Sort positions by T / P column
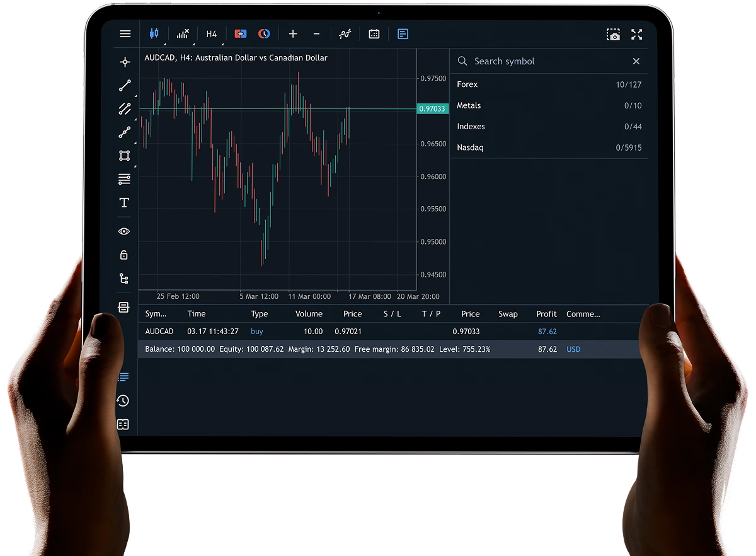 pos(432,314)
